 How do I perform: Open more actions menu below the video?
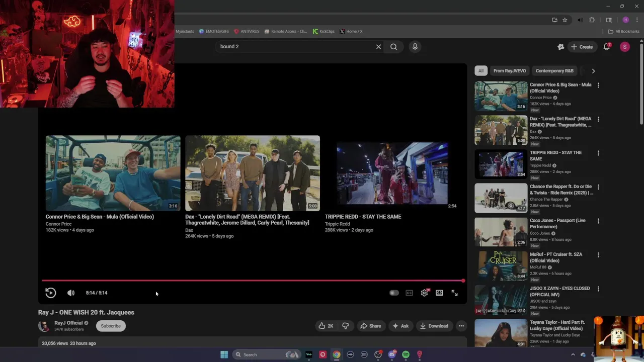pyautogui.click(x=461, y=326)
